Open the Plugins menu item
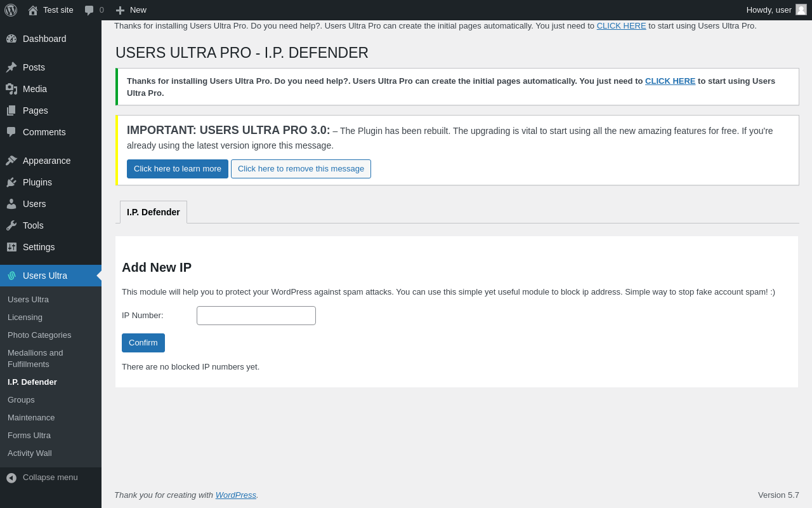This screenshot has height=508, width=812. pyautogui.click(x=37, y=182)
